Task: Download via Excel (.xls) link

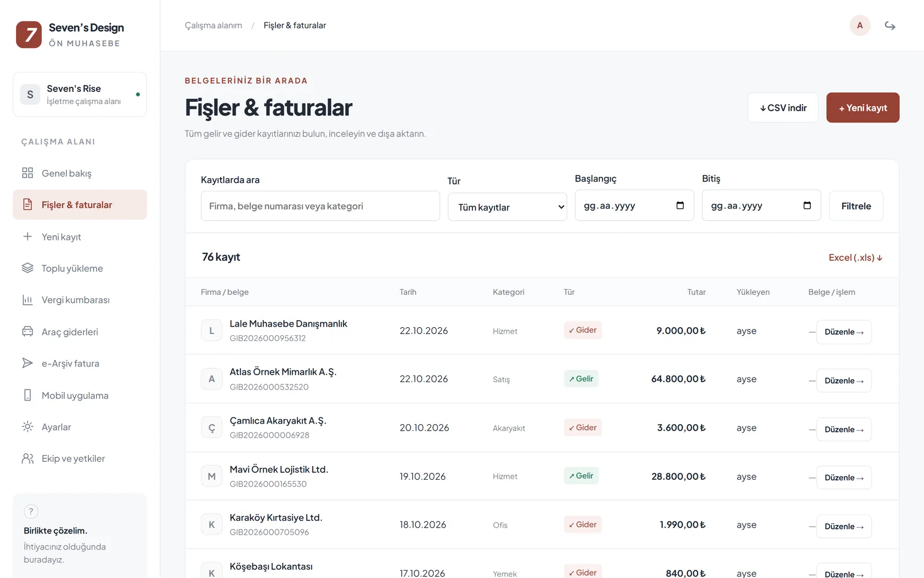Action: coord(855,257)
